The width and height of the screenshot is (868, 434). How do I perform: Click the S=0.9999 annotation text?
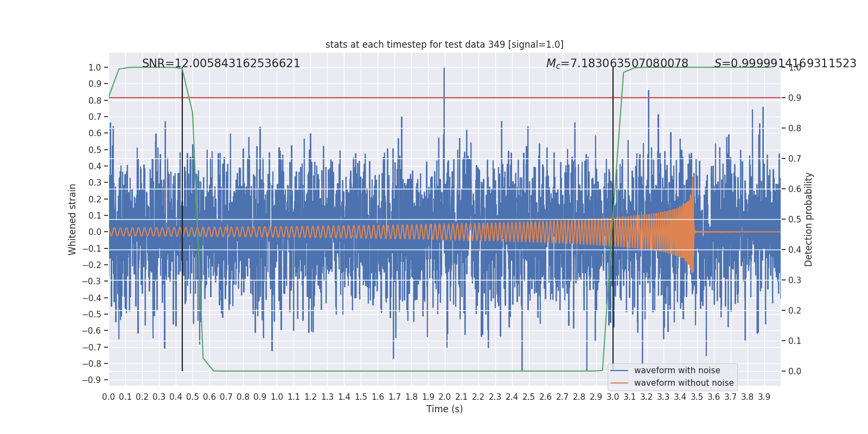(785, 63)
